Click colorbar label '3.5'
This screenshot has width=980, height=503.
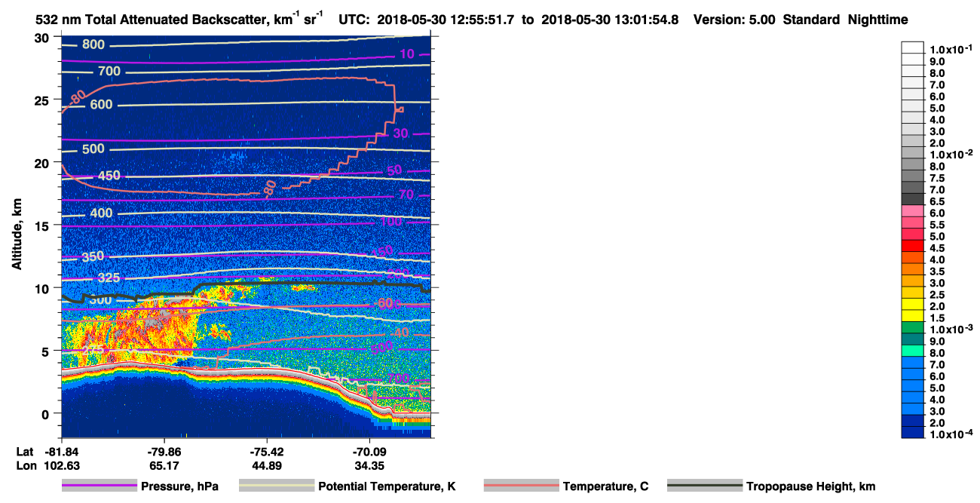[x=939, y=271]
